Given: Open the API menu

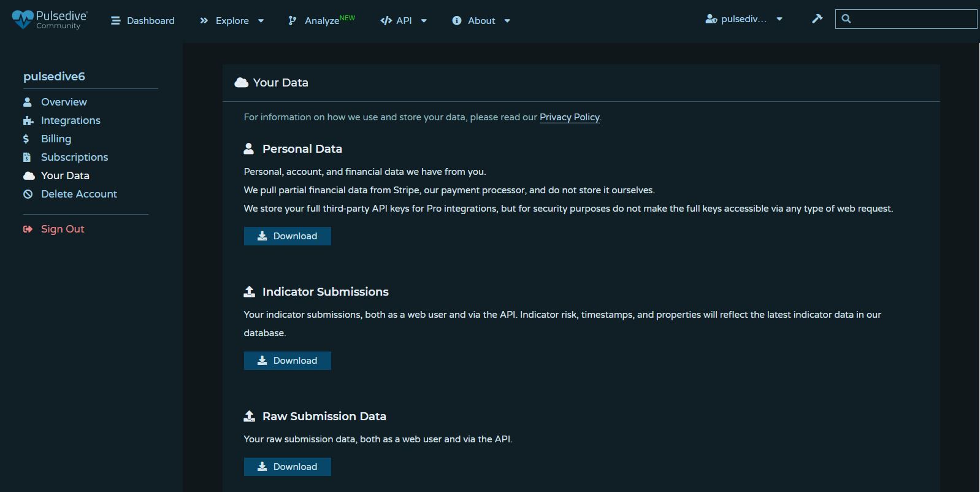Looking at the screenshot, I should click(x=404, y=21).
